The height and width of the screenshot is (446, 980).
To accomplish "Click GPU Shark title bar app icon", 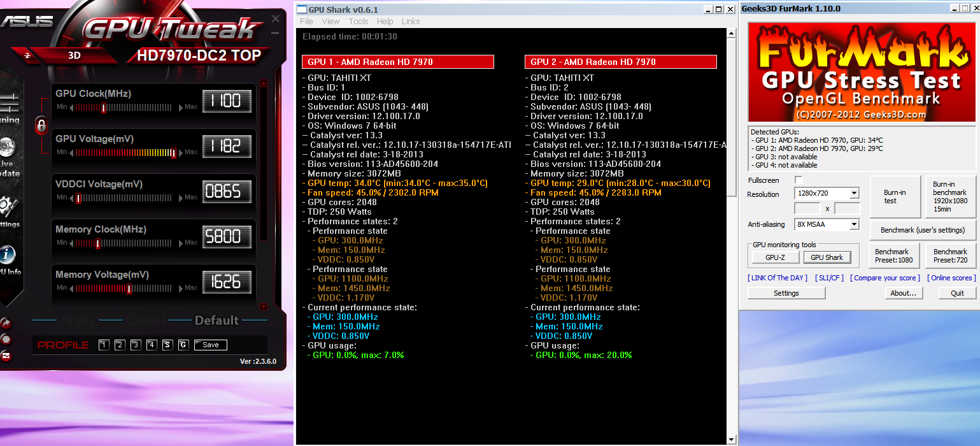I will (x=302, y=10).
